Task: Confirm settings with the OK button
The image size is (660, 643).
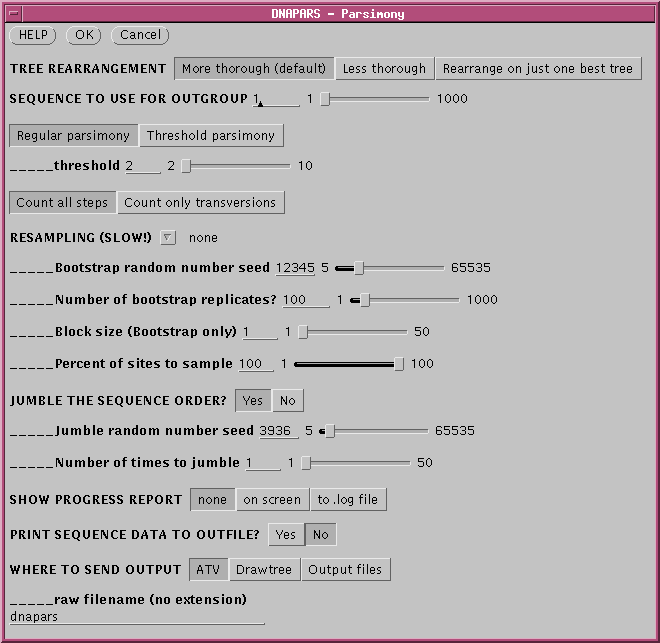Action: tap(84, 35)
